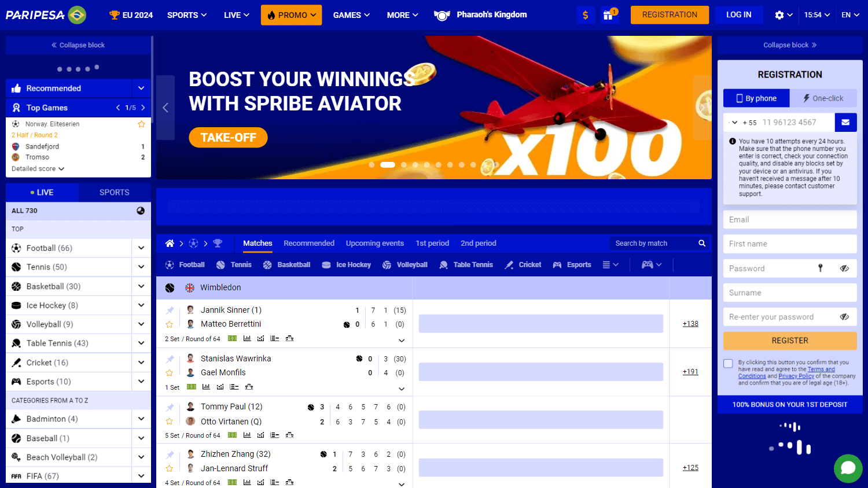Favorite the Tommy Paul match star
The height and width of the screenshot is (488, 868).
(170, 422)
